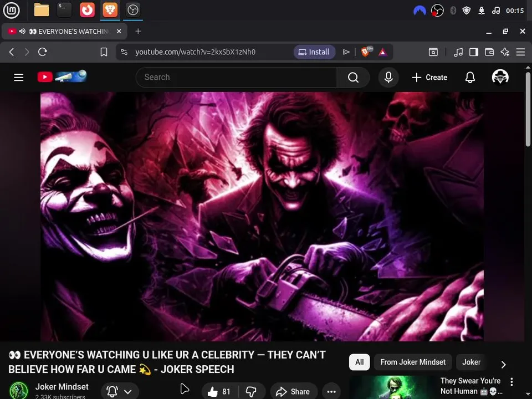Bookmark this page
Screen dimensions: 532x399
coord(104,52)
